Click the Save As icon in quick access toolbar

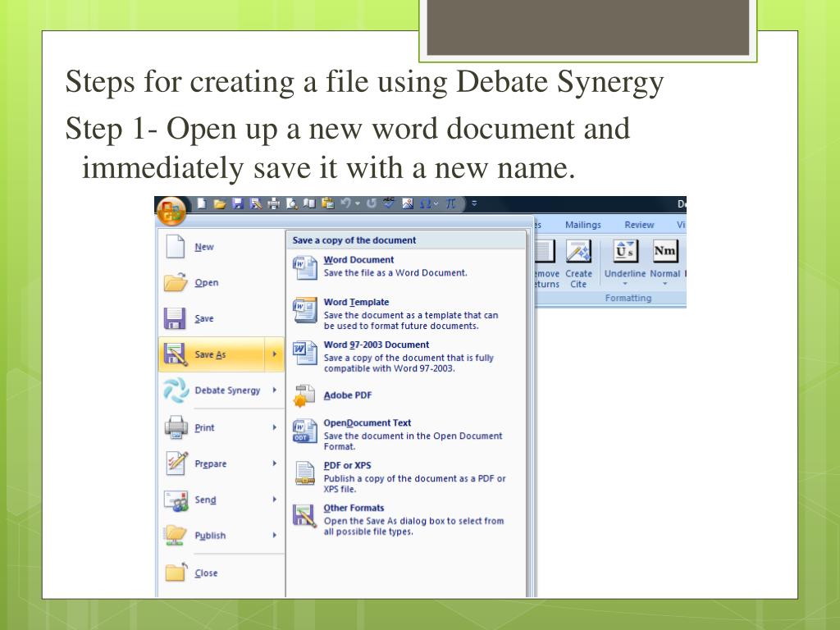pos(256,203)
